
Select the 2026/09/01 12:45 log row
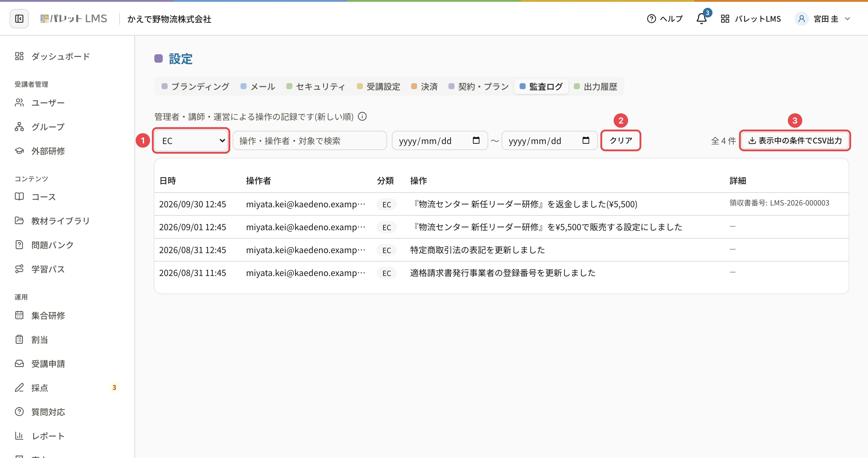502,227
